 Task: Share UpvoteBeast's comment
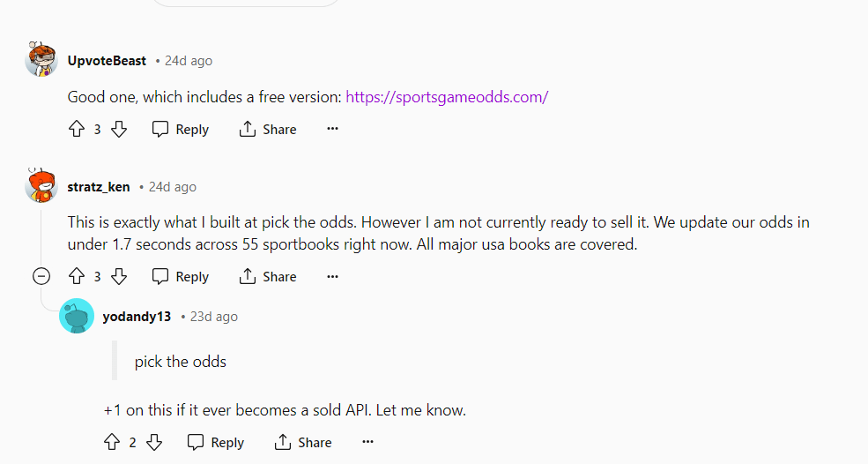click(268, 130)
